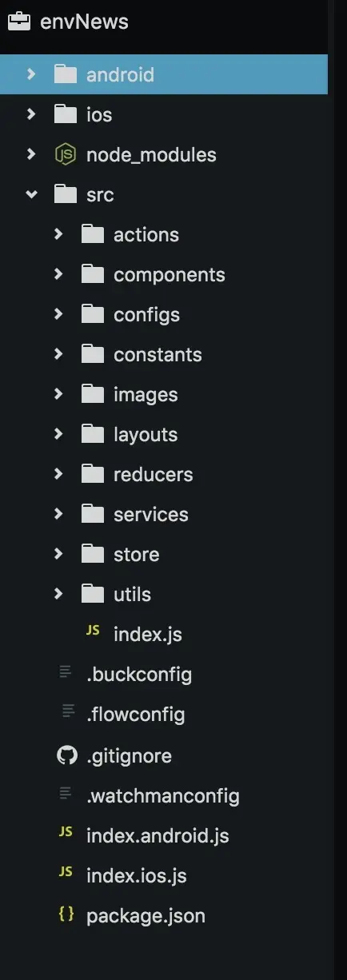
Task: Click the GitHub icon next to .gitignore
Action: tap(67, 755)
